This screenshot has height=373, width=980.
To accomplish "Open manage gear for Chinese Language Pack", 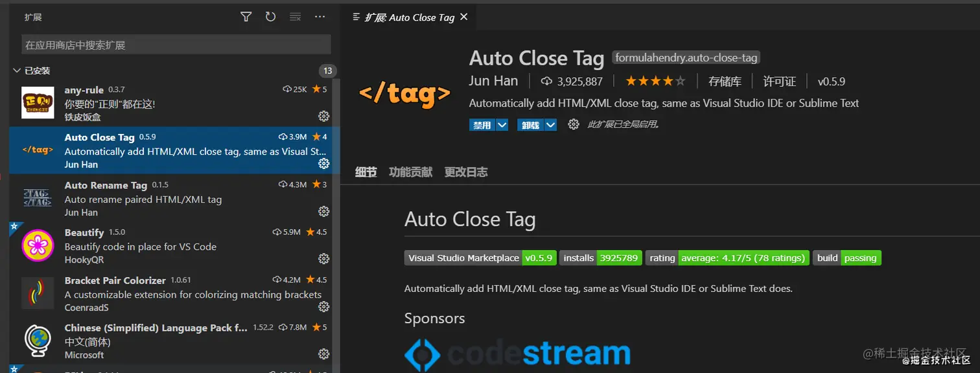I will 323,354.
